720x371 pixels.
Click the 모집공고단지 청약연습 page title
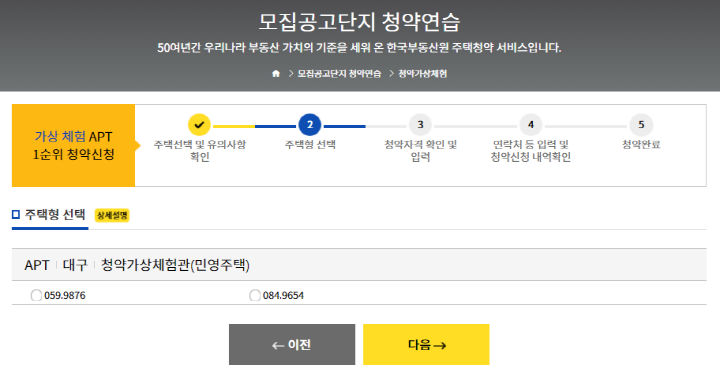(359, 22)
